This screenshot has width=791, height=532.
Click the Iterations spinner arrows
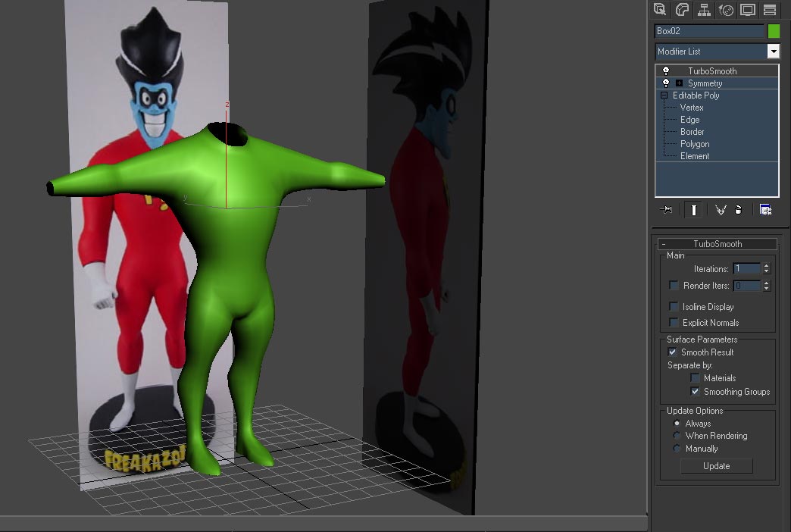766,268
